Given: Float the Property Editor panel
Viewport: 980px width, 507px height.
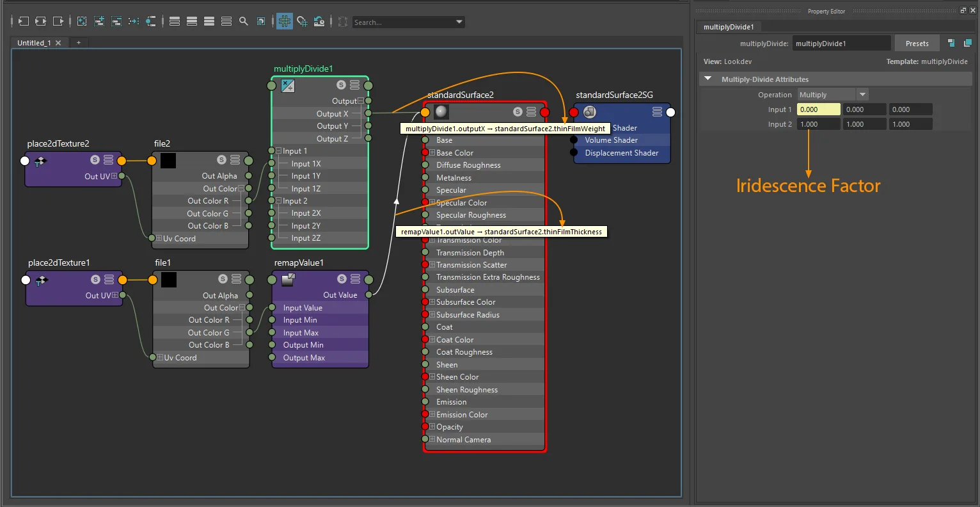Looking at the screenshot, I should 963,10.
